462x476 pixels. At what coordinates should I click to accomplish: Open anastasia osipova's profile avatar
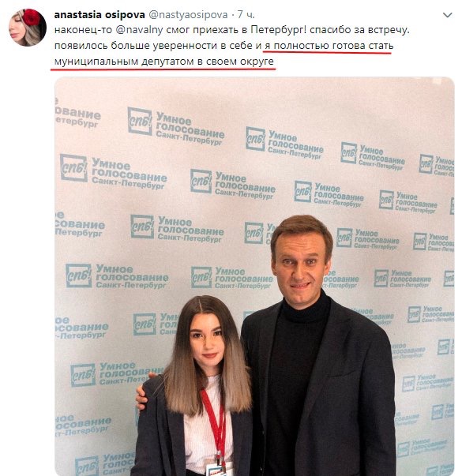click(28, 28)
